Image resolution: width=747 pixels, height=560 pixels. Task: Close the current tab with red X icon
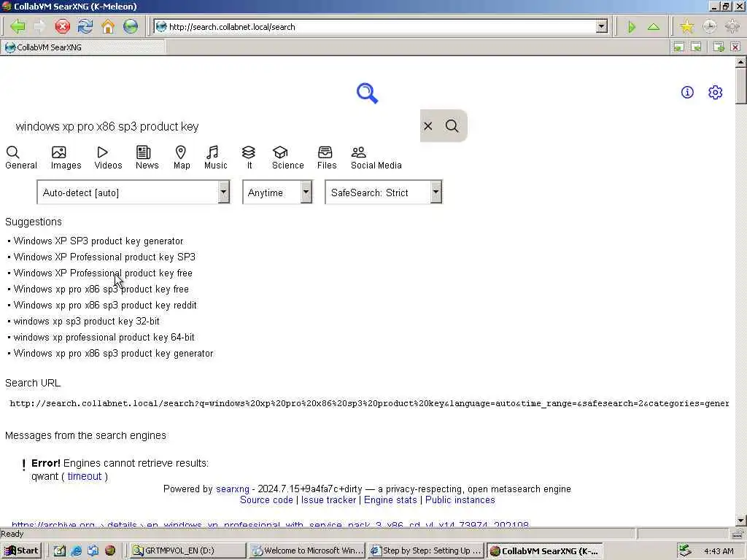pos(735,47)
